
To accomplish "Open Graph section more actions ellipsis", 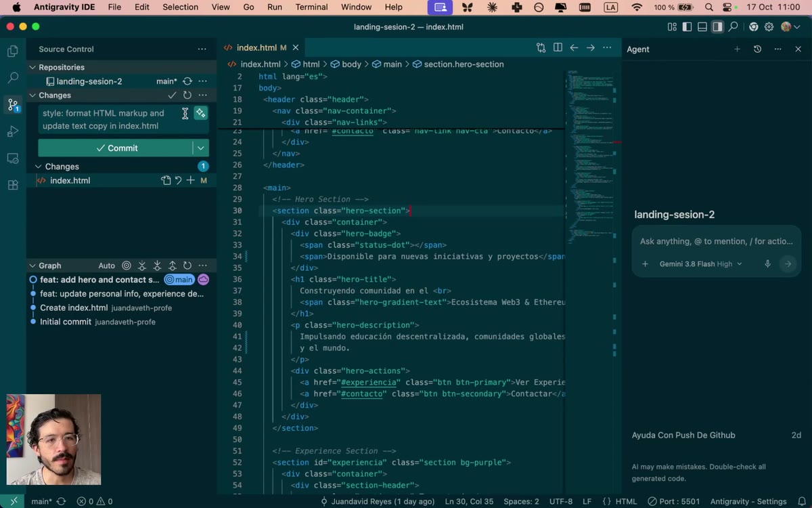I will point(202,266).
